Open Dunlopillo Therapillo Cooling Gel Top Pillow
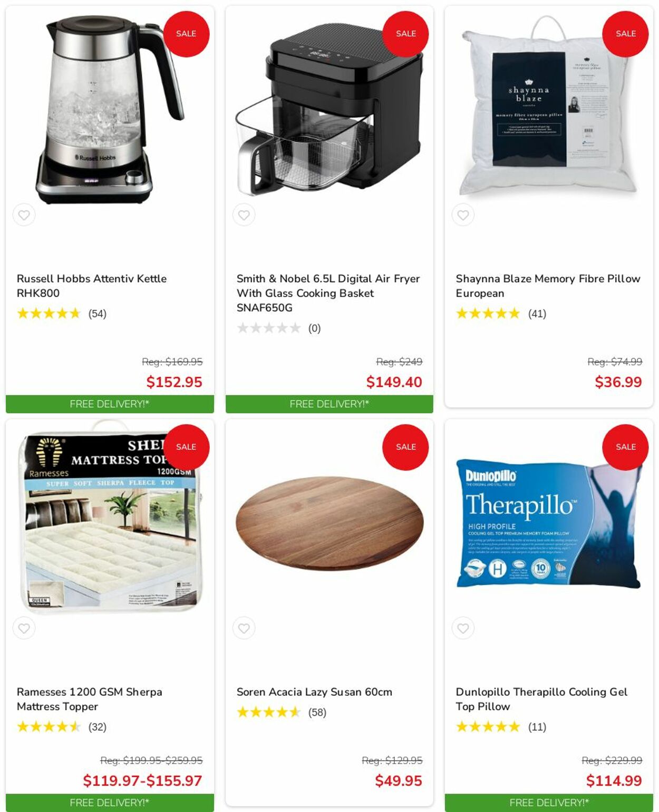Viewport: 659px width, 812px height. point(541,699)
